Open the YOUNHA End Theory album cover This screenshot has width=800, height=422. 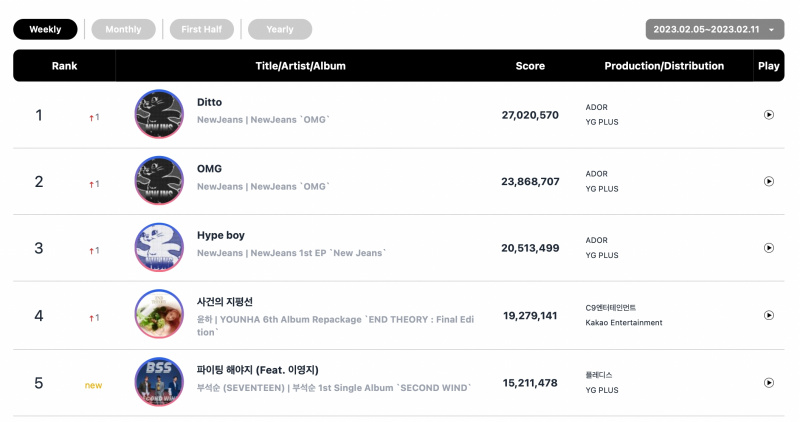click(159, 314)
